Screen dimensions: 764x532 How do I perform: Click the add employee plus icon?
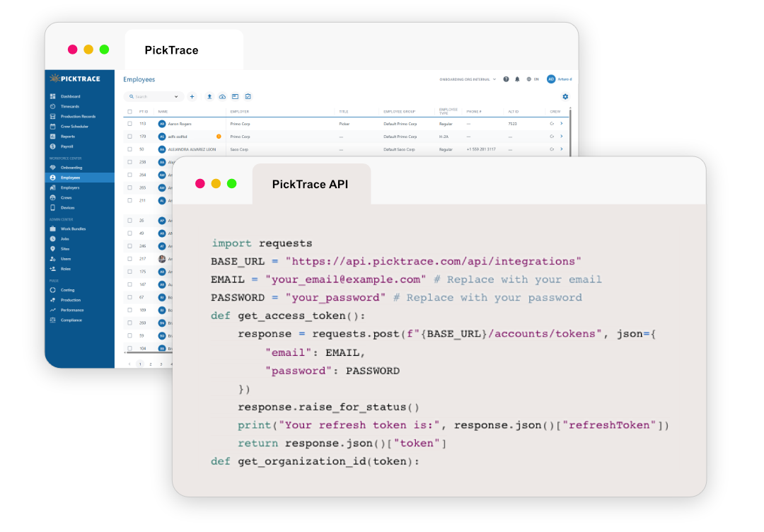(192, 96)
